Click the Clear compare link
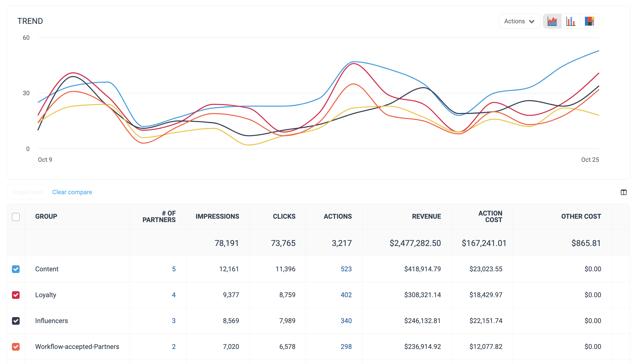This screenshot has height=364, width=635. coord(72,192)
